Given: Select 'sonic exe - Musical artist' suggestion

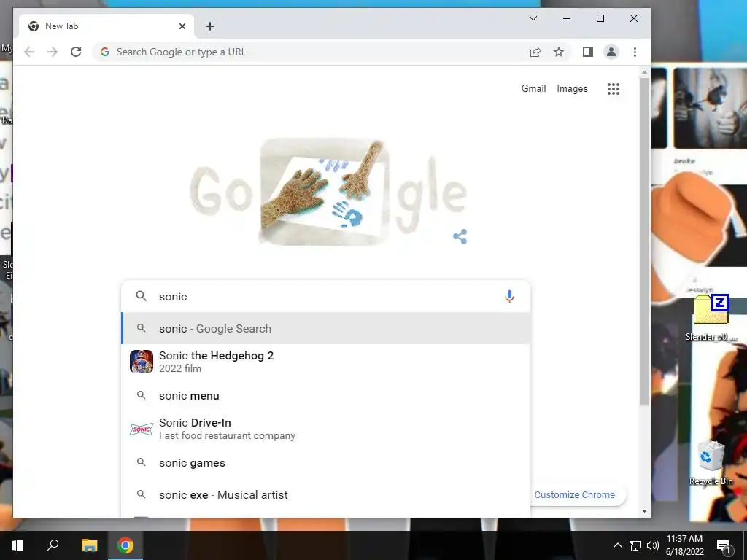Looking at the screenshot, I should 326,495.
